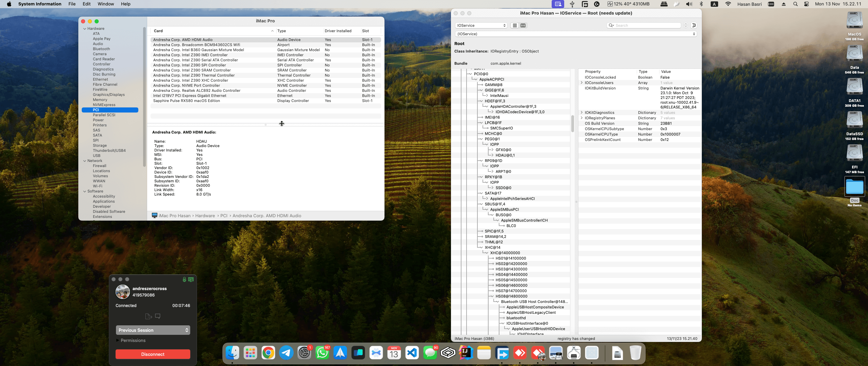Open Spotlight search in menu bar
Screen dimensions: 868x366
point(795,4)
